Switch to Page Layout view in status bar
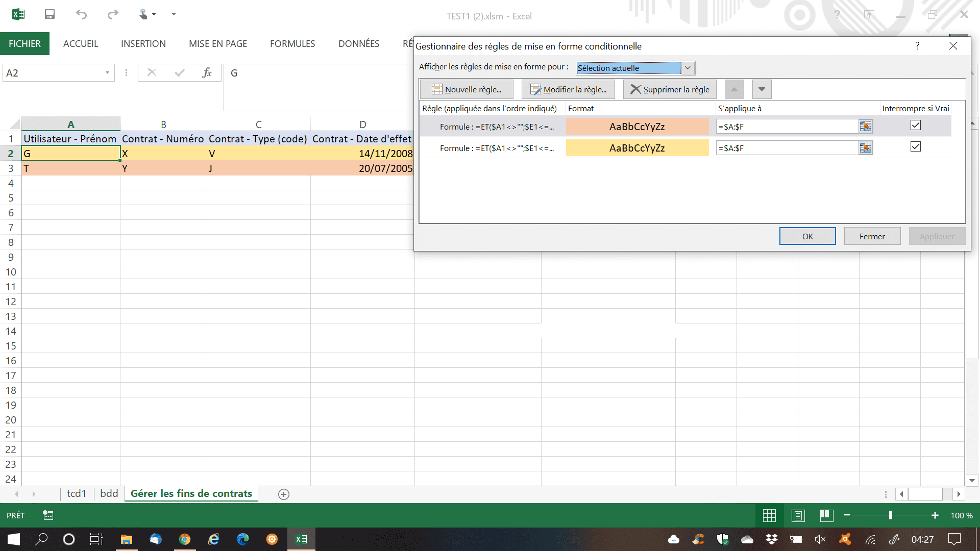980x551 pixels. click(798, 515)
